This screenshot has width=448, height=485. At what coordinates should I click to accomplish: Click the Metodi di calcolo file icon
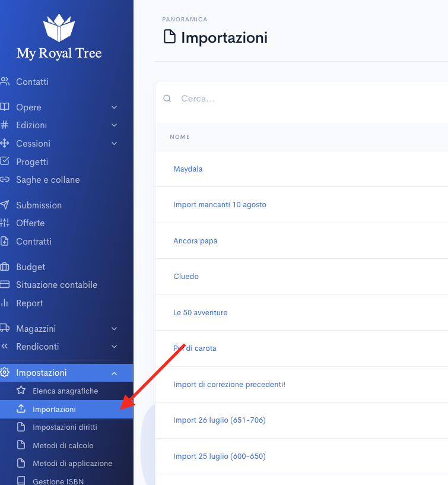(x=21, y=445)
